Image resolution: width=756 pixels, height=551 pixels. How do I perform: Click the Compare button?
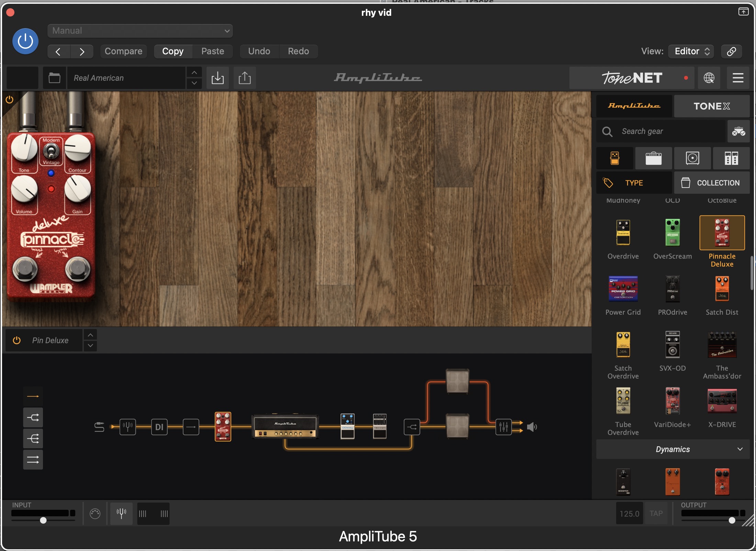123,52
